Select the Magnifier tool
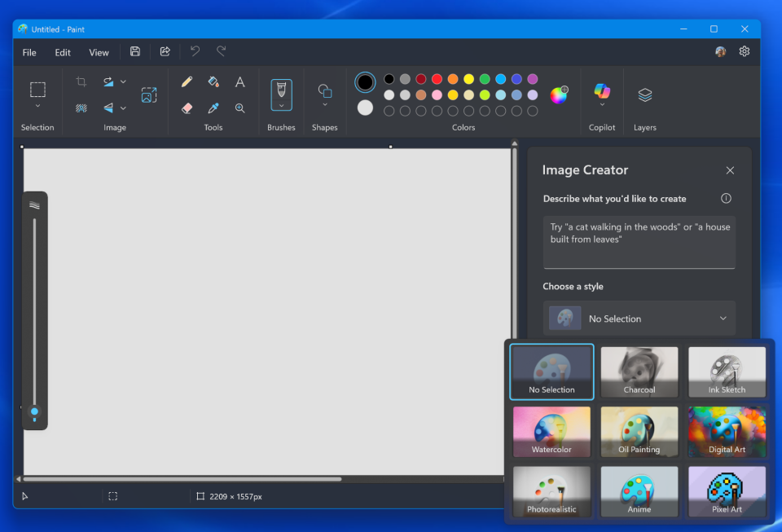782x532 pixels. [x=239, y=108]
